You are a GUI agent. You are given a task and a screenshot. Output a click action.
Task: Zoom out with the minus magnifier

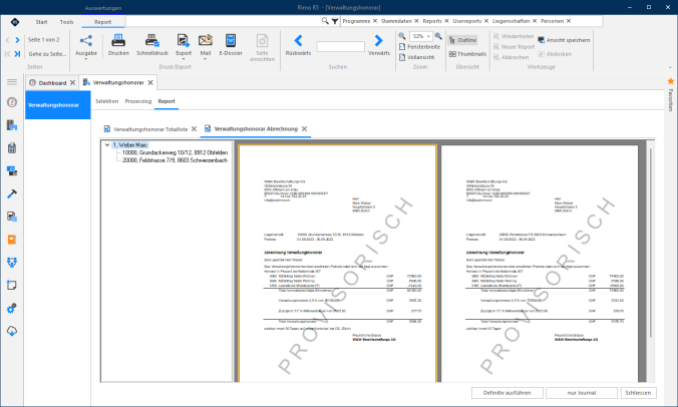[x=402, y=36]
